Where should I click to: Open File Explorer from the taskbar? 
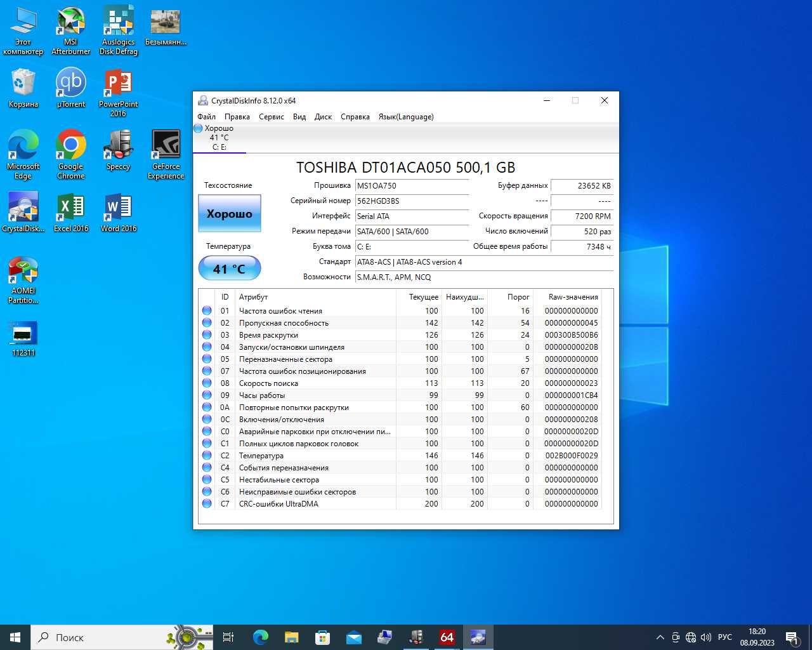[291, 637]
